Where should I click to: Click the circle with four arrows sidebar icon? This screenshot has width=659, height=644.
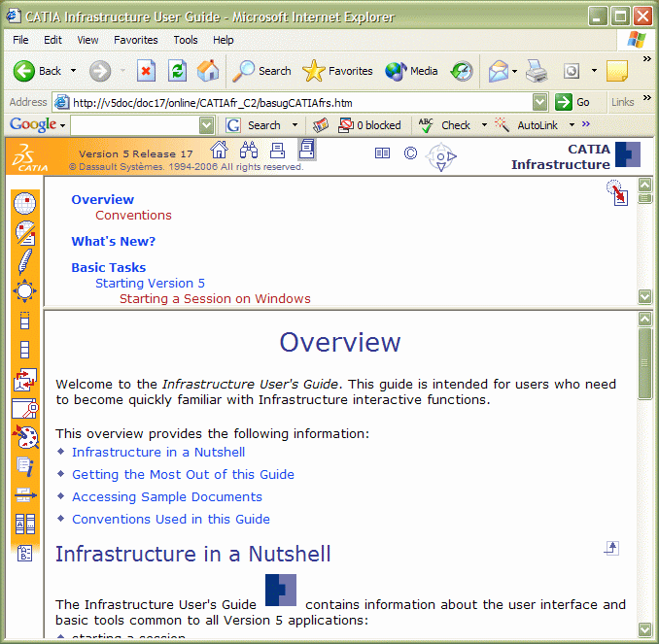click(x=25, y=290)
